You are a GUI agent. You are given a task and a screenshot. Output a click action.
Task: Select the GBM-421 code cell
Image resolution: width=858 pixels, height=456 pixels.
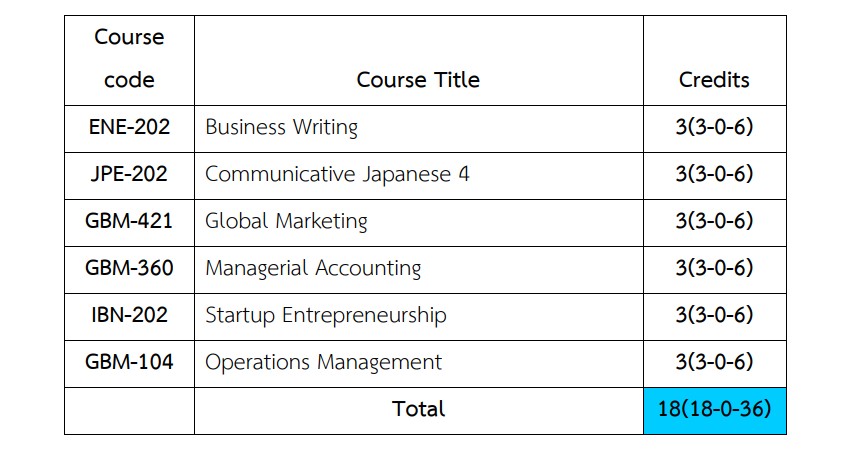(129, 221)
